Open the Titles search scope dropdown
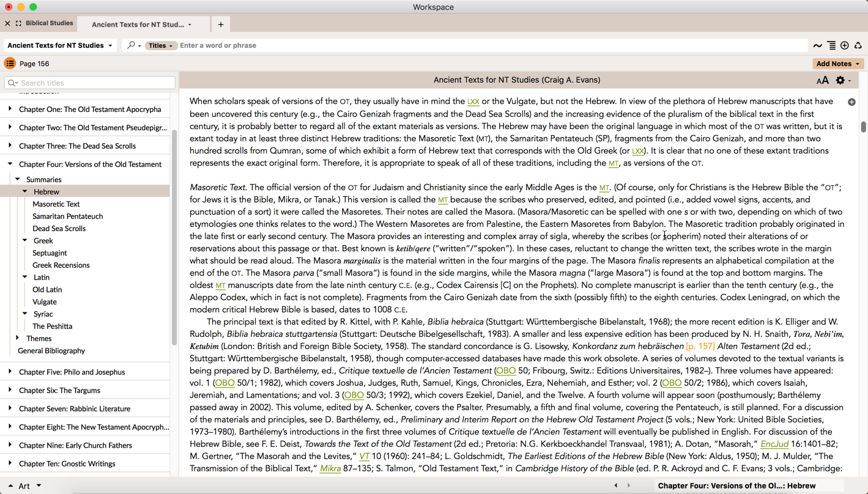 161,46
